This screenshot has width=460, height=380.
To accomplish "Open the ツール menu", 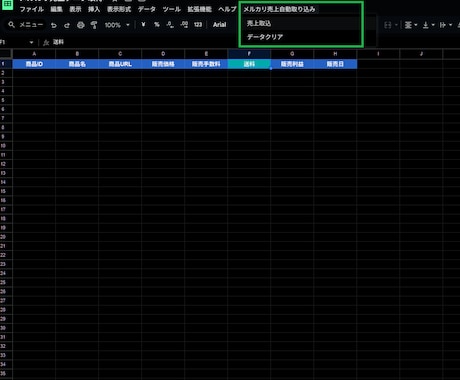I will 172,9.
